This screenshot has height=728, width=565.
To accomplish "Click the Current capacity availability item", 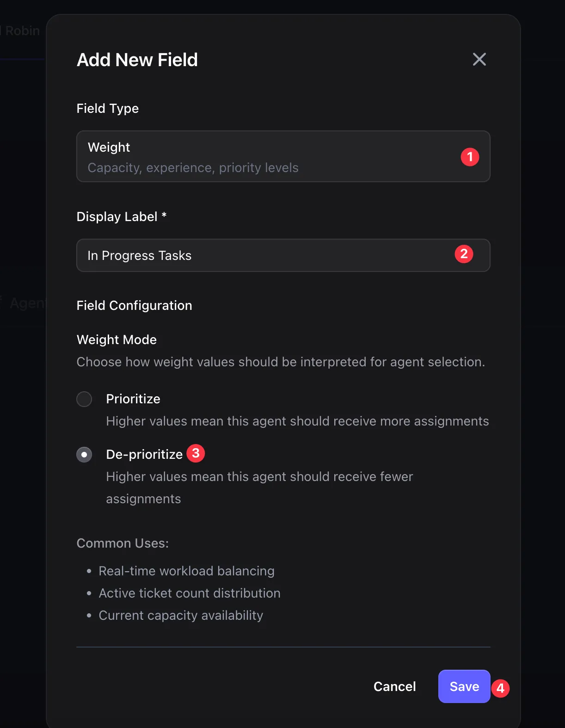I will 181,615.
